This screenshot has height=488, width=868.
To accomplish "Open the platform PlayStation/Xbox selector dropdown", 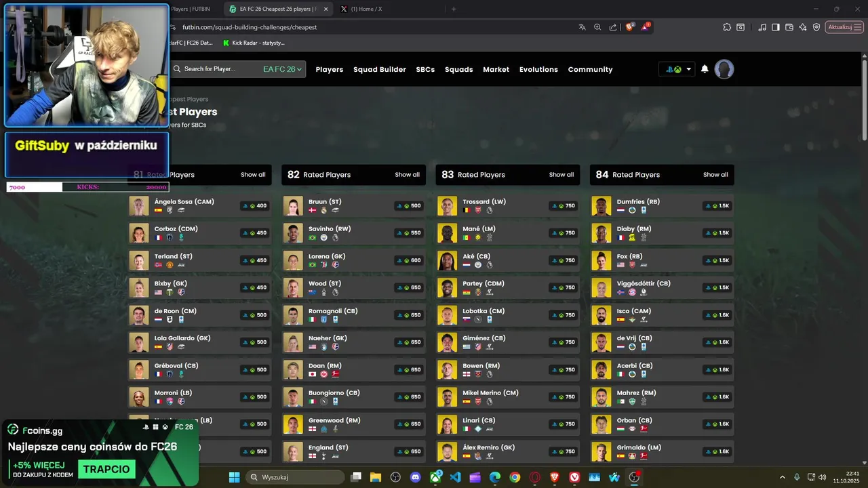I will (677, 69).
